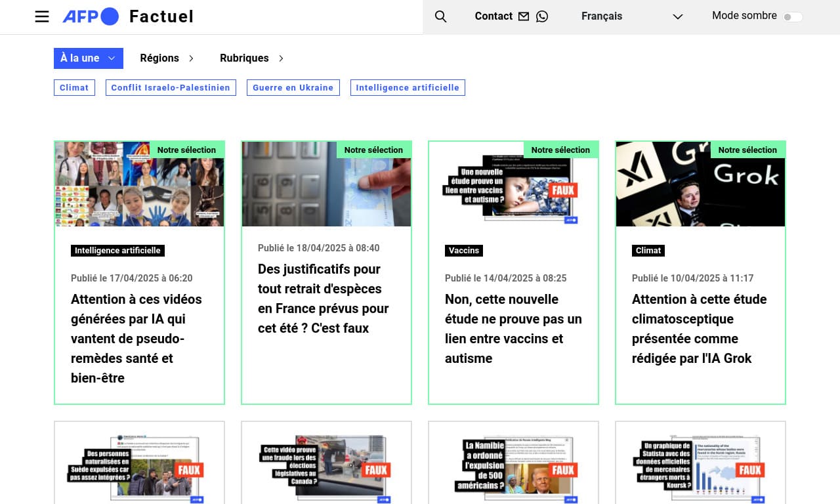The image size is (840, 504).
Task: Open article on cash withdrawal justificatifs
Action: coord(323,299)
